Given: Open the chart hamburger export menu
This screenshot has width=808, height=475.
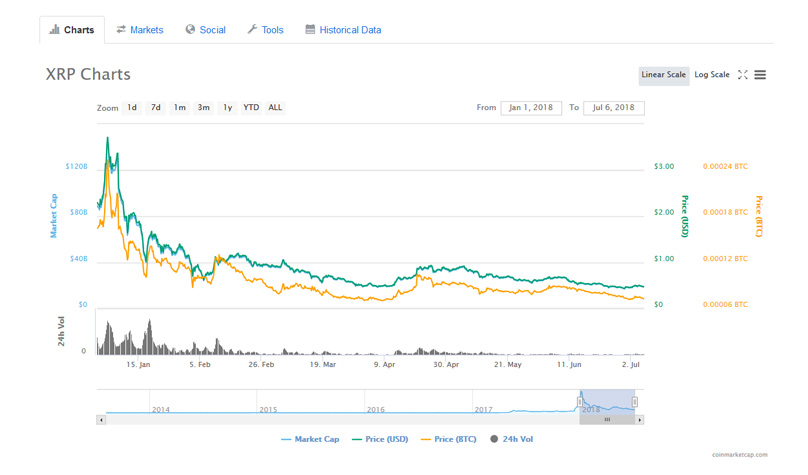Looking at the screenshot, I should point(760,75).
